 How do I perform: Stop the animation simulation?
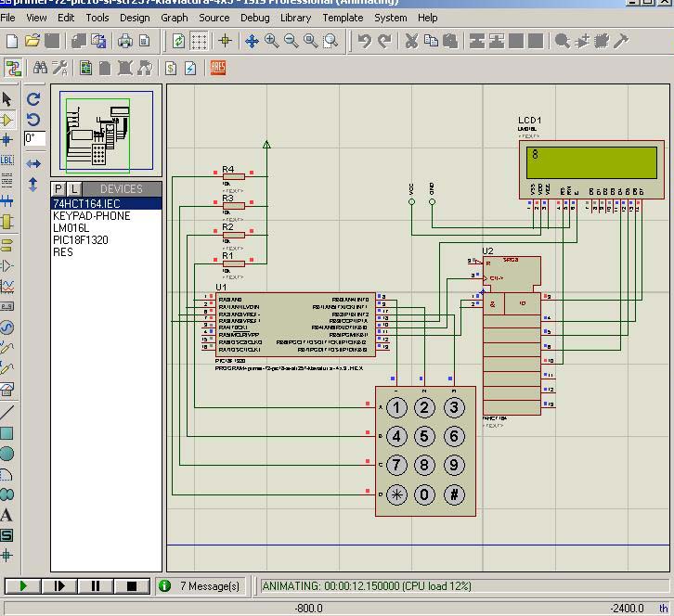click(131, 585)
